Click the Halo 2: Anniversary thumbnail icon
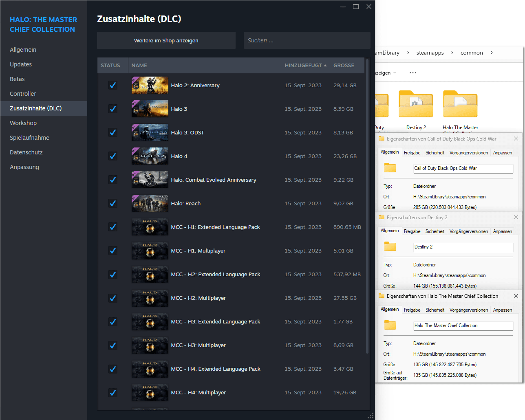The width and height of the screenshot is (525, 420). coord(150,85)
